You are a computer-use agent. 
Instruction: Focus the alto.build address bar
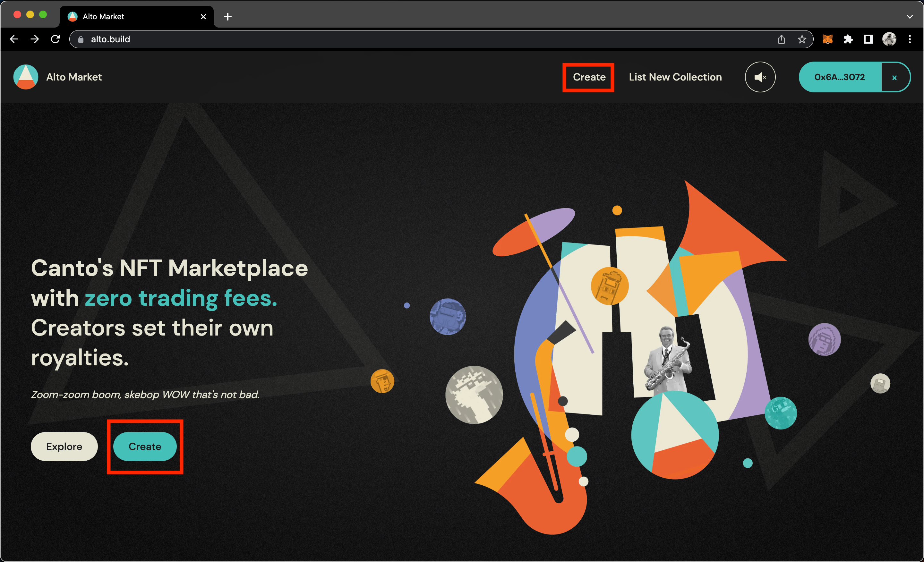click(x=441, y=39)
